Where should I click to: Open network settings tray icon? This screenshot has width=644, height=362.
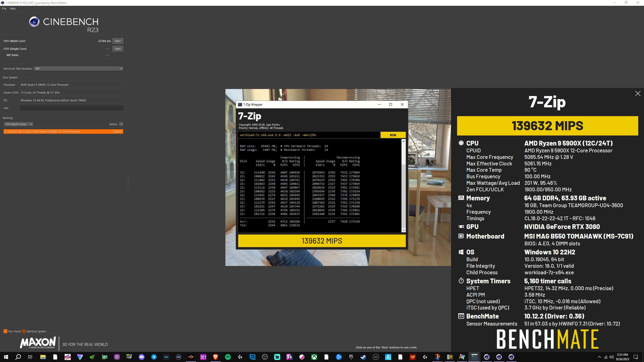point(606,357)
